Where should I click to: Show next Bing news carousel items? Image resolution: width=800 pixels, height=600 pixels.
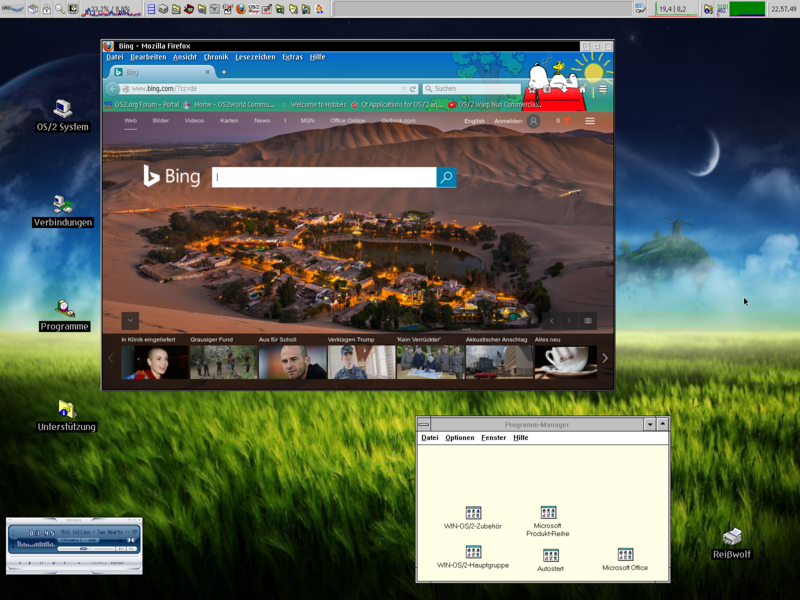[605, 358]
